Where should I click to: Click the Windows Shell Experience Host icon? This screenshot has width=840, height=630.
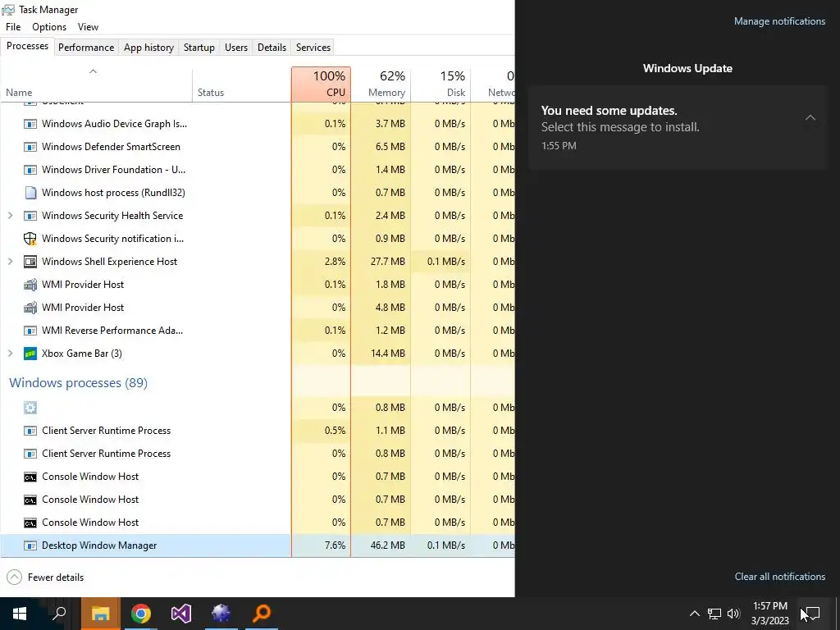(30, 262)
